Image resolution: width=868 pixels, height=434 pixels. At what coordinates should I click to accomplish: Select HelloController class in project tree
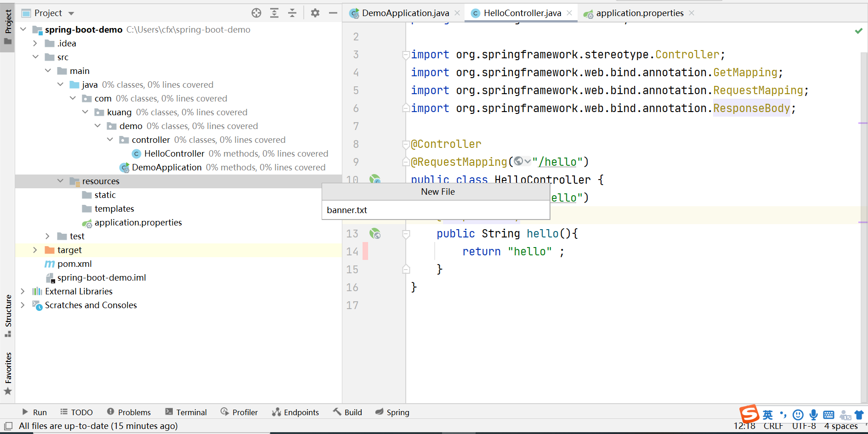(174, 153)
